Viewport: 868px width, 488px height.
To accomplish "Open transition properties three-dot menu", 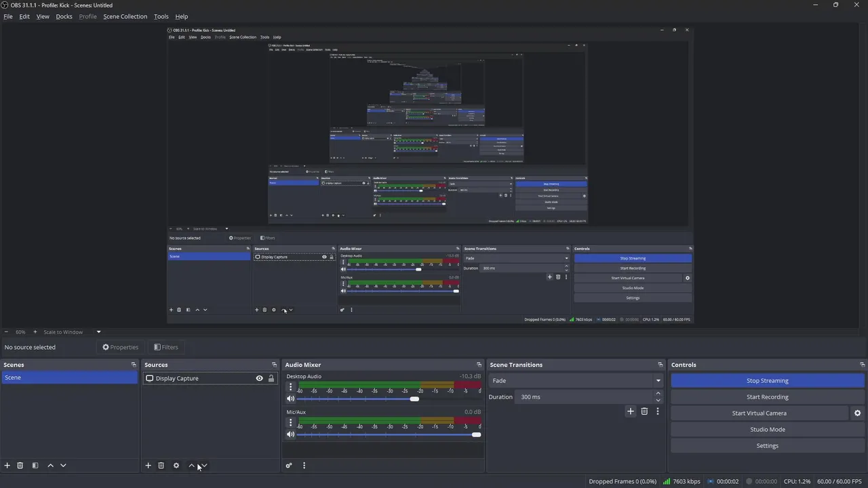I will (658, 411).
